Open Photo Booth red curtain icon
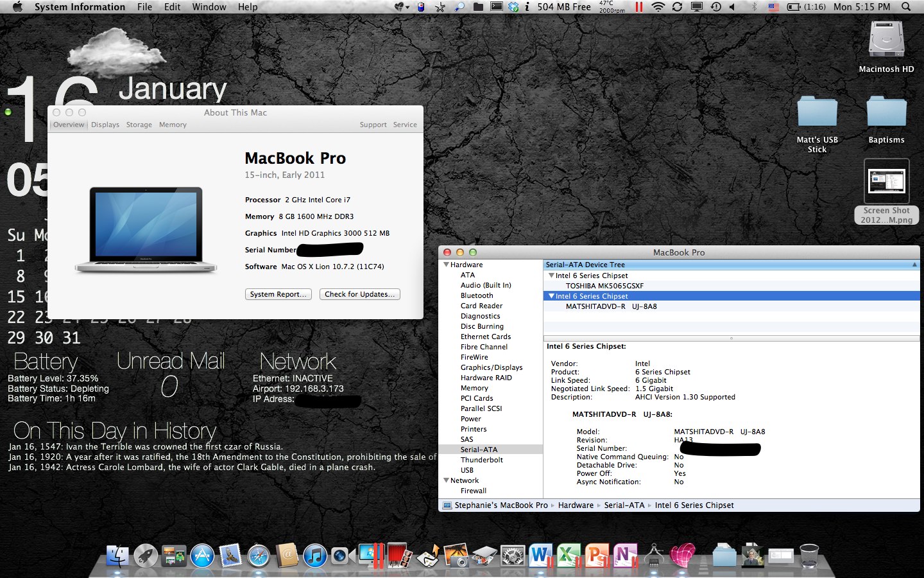Image resolution: width=924 pixels, height=578 pixels. (x=399, y=556)
